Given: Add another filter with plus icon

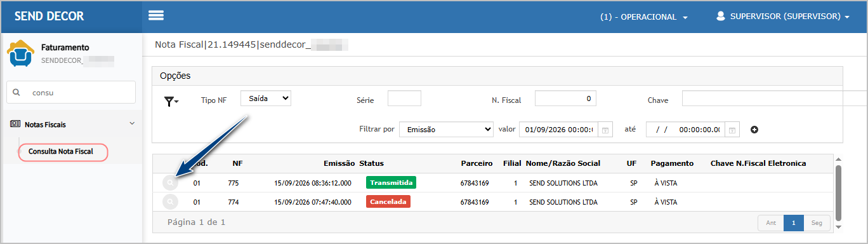Looking at the screenshot, I should pos(754,130).
